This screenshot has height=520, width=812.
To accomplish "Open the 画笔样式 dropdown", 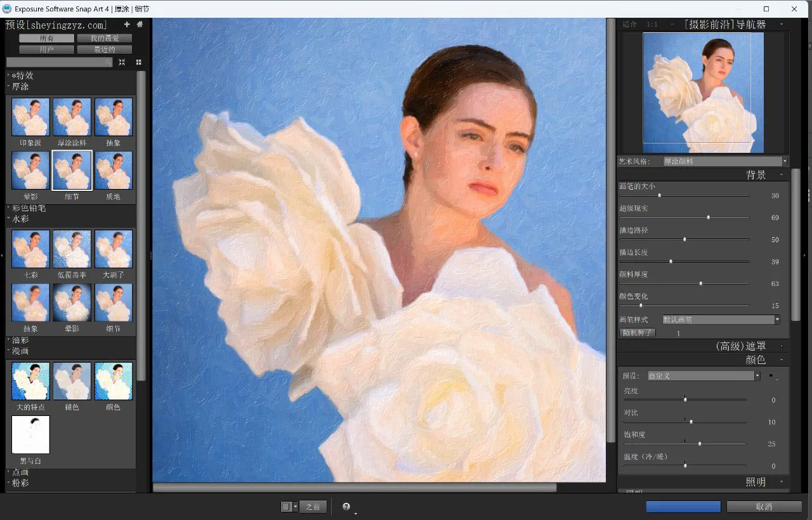I will point(721,320).
